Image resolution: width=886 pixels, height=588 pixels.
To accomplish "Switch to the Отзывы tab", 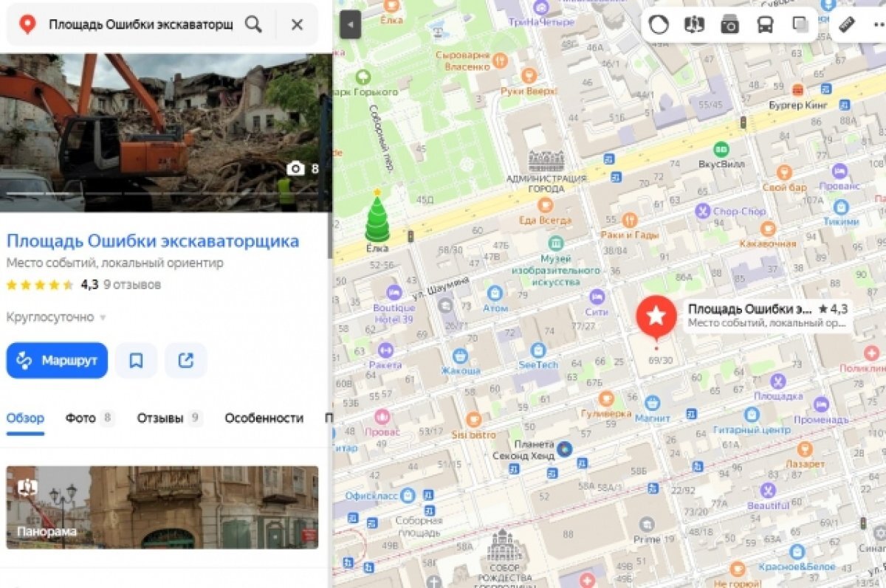I will tap(169, 418).
